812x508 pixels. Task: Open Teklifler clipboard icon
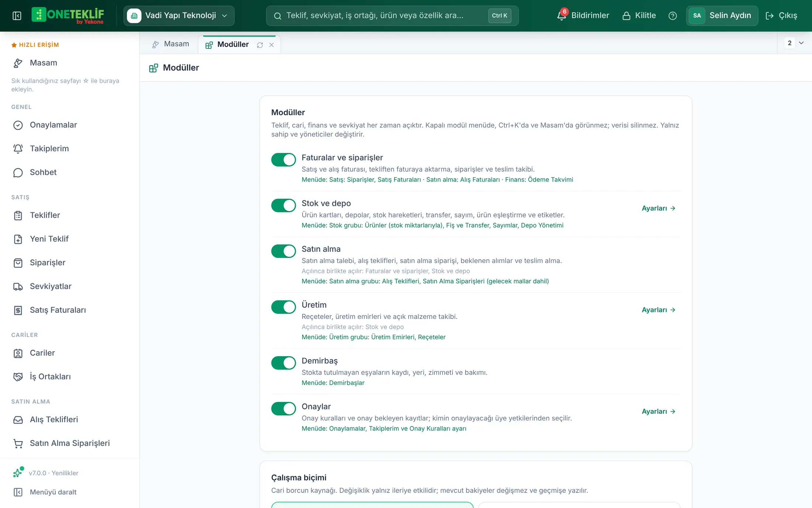[x=18, y=215]
